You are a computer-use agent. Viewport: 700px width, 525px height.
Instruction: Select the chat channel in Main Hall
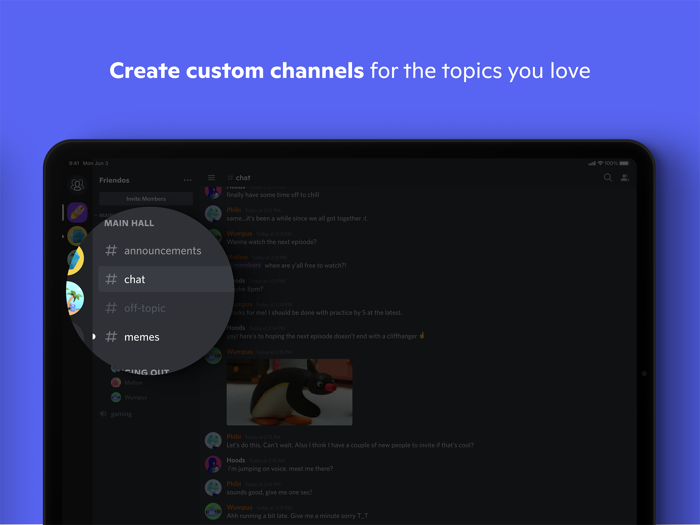[x=166, y=279]
